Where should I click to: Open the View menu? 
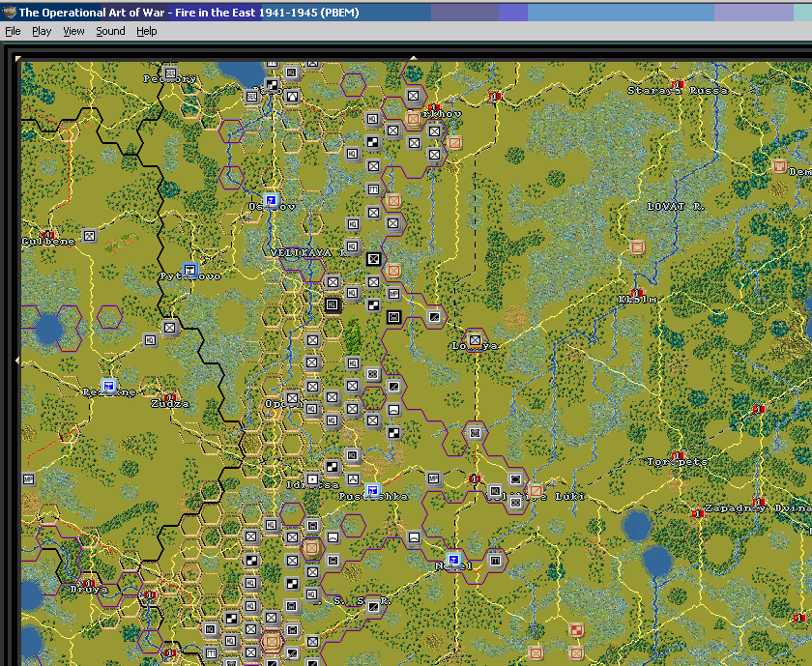coord(73,31)
